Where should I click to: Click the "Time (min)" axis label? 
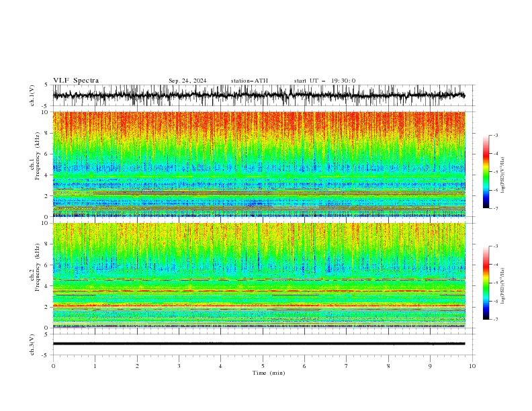coord(269,373)
